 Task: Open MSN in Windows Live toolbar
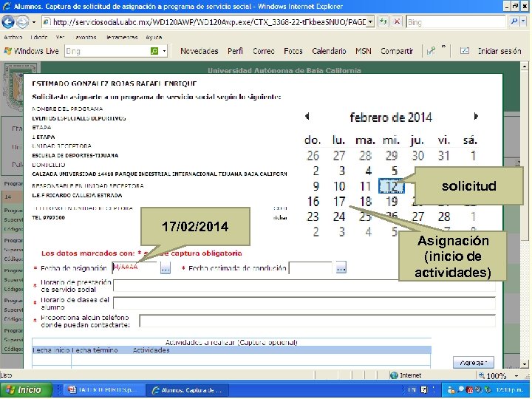point(363,51)
